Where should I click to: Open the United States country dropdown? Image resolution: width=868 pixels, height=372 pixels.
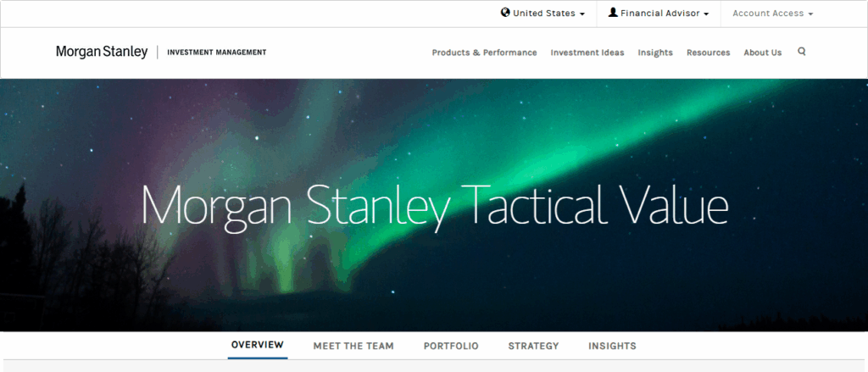coord(543,14)
